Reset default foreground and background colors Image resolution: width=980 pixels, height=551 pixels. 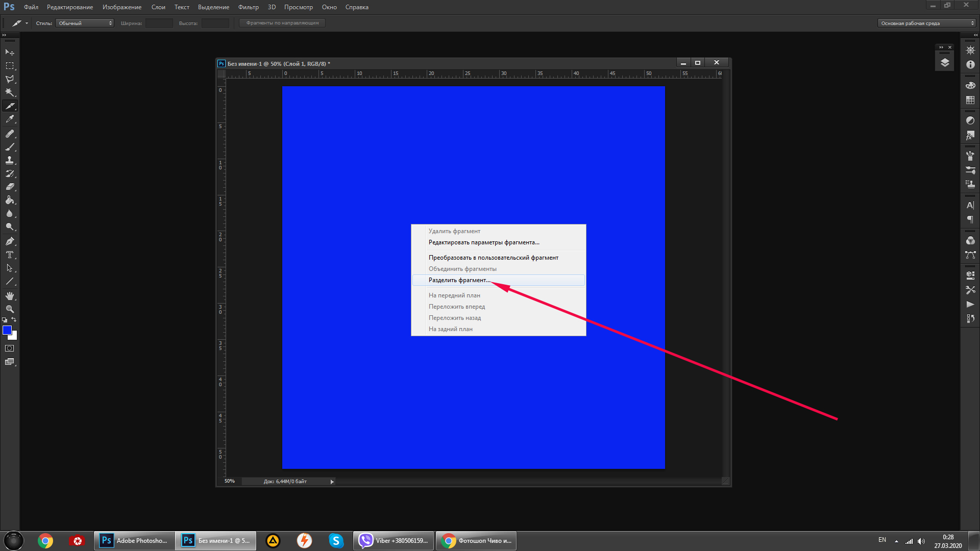click(x=5, y=320)
